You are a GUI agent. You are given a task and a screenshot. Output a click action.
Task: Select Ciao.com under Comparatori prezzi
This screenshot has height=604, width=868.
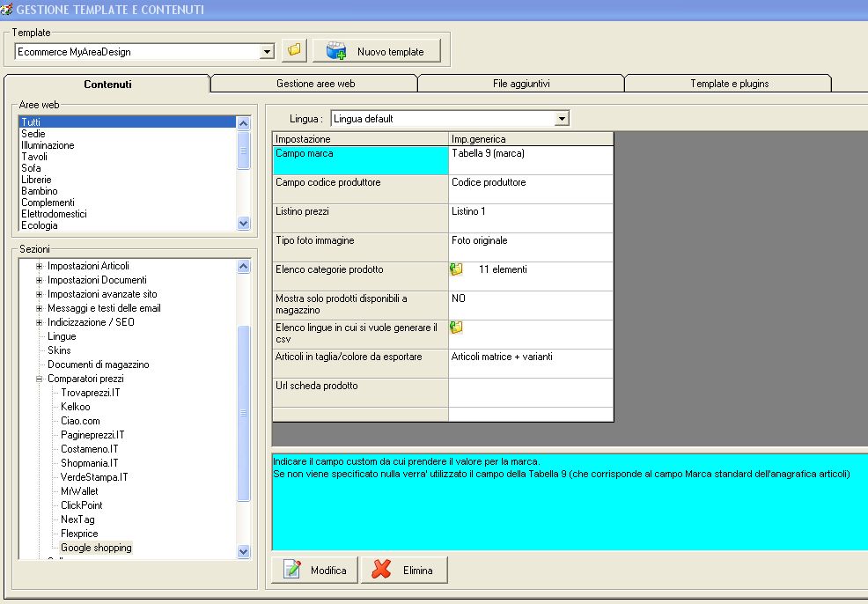click(x=80, y=421)
